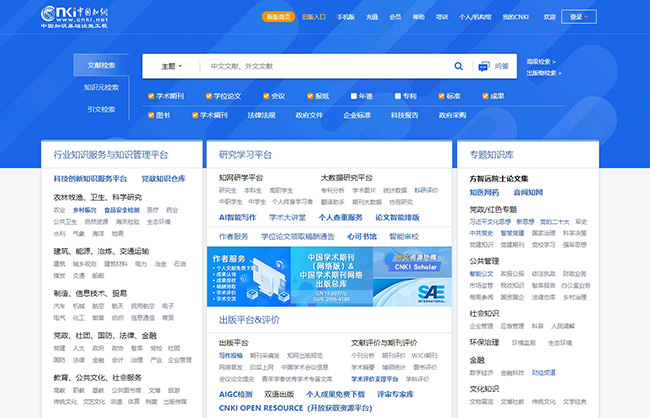This screenshot has height=418, width=650.
Task: Click the CNKI 中国知网 logo
Action: point(75,17)
